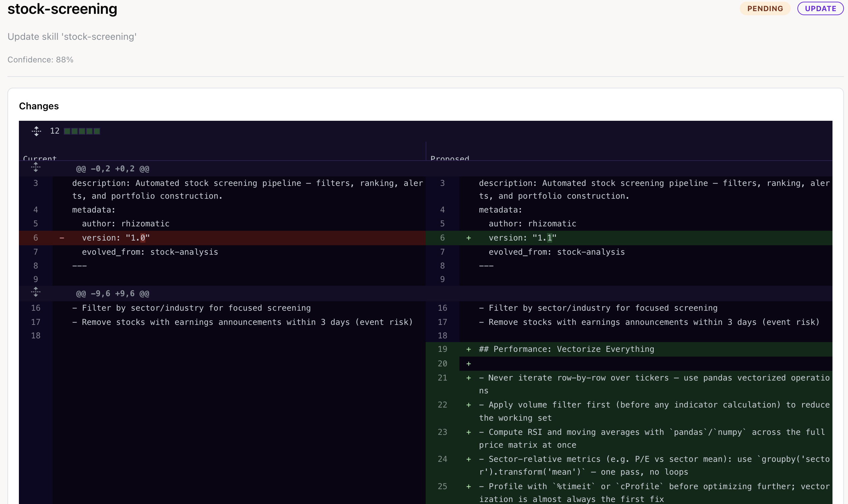Click line number 24 in the Proposed pane
This screenshot has height=504, width=848.
pyautogui.click(x=442, y=459)
